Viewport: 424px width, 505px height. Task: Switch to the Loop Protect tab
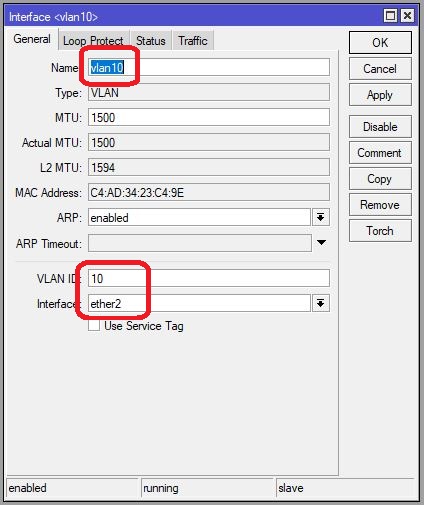[93, 41]
